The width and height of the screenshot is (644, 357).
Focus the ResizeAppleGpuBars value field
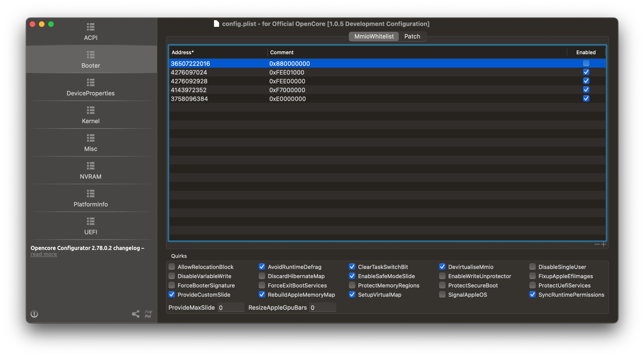[x=323, y=307]
